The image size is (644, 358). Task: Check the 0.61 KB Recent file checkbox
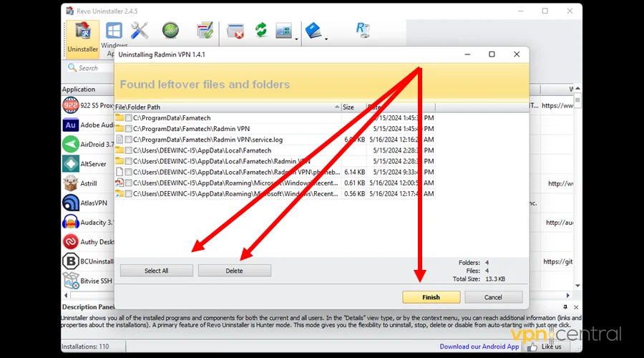pos(129,183)
